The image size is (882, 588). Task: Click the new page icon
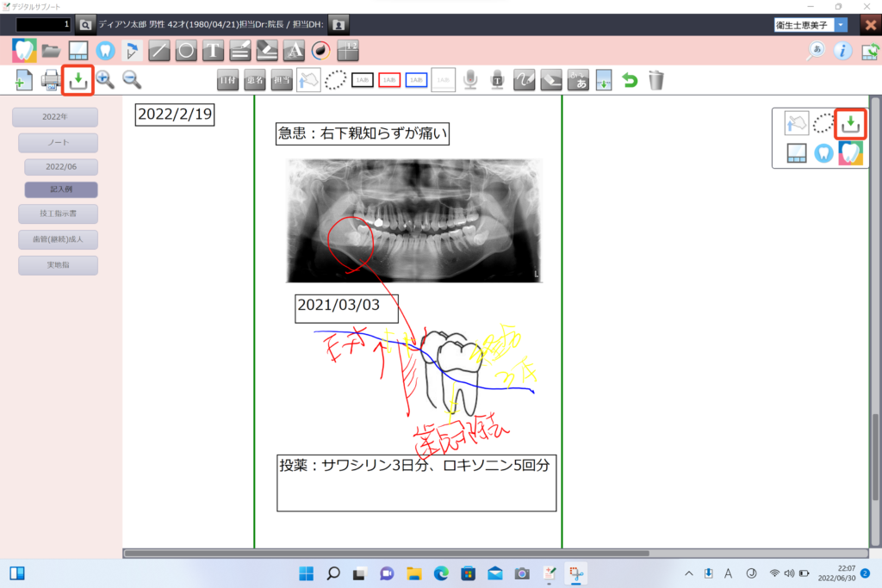tap(24, 81)
